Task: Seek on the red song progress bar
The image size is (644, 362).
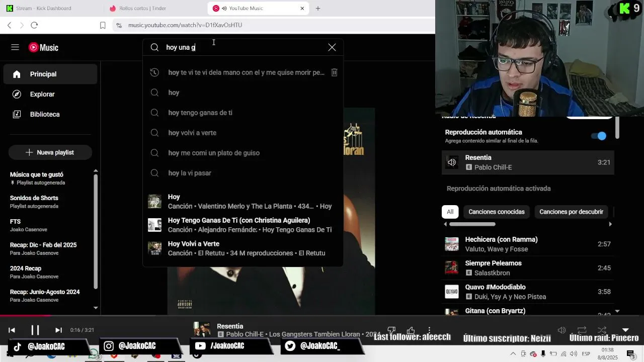Action: click(x=322, y=316)
